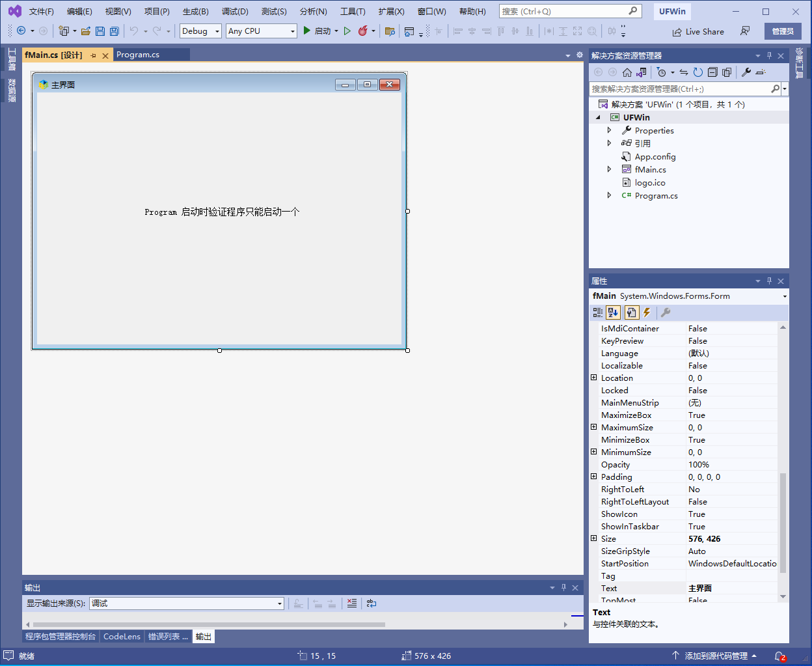Click the 启动 start debugging button
This screenshot has width=812, height=666.
pyautogui.click(x=317, y=31)
